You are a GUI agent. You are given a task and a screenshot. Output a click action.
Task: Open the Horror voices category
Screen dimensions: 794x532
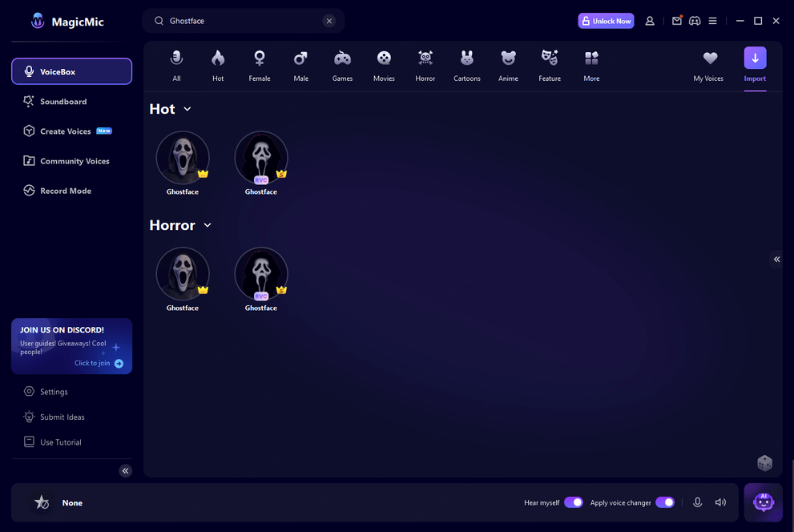pyautogui.click(x=425, y=65)
